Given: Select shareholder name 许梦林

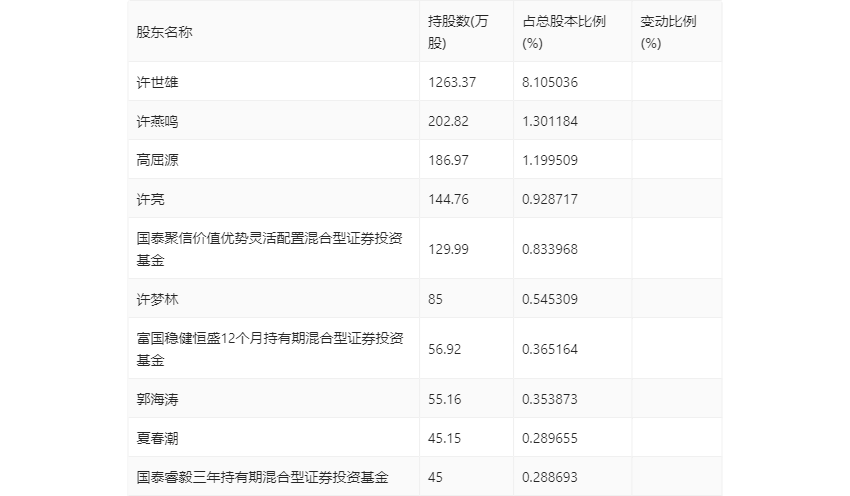Looking at the screenshot, I should (157, 299).
